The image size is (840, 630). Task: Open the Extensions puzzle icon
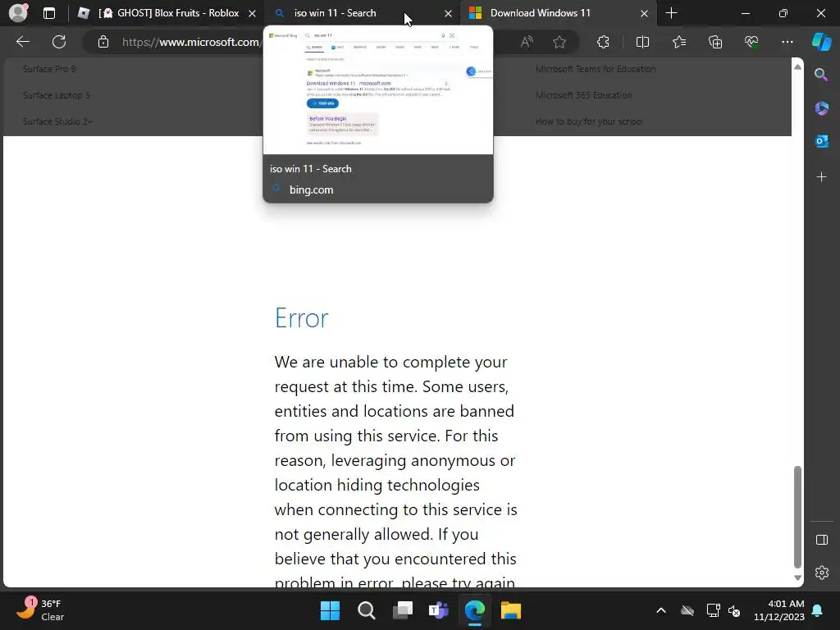tap(603, 42)
